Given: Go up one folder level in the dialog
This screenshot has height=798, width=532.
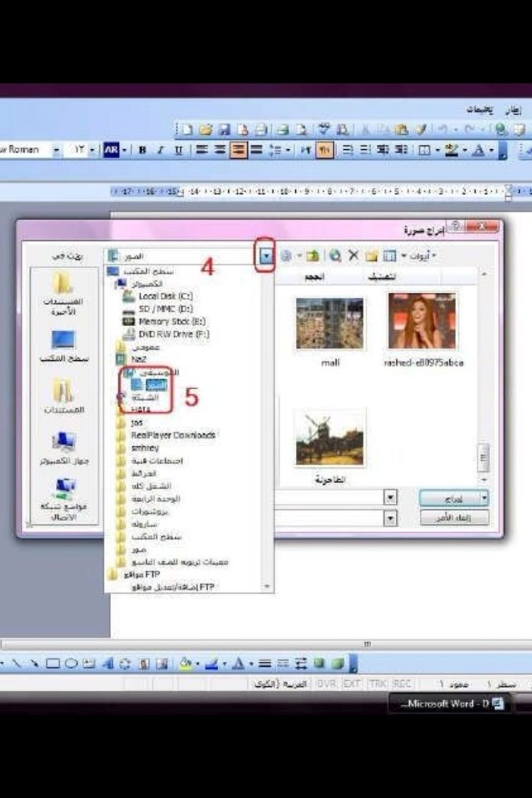Looking at the screenshot, I should (x=313, y=255).
